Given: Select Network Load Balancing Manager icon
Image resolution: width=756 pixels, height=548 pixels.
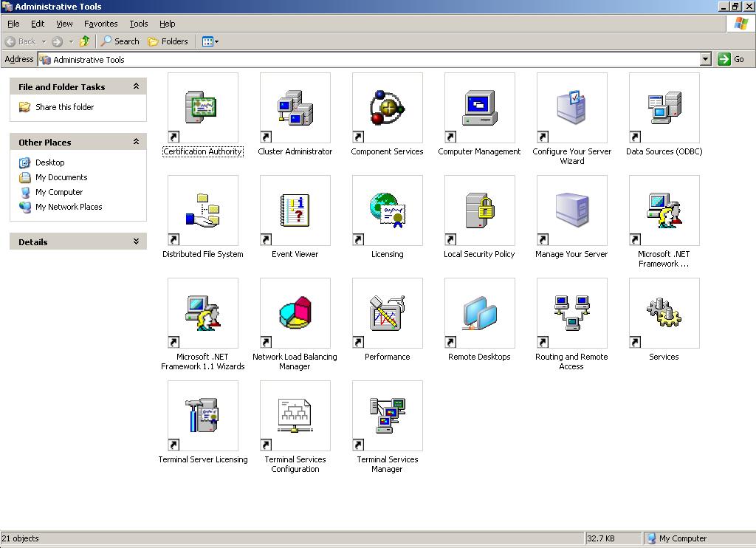Looking at the screenshot, I should (295, 313).
